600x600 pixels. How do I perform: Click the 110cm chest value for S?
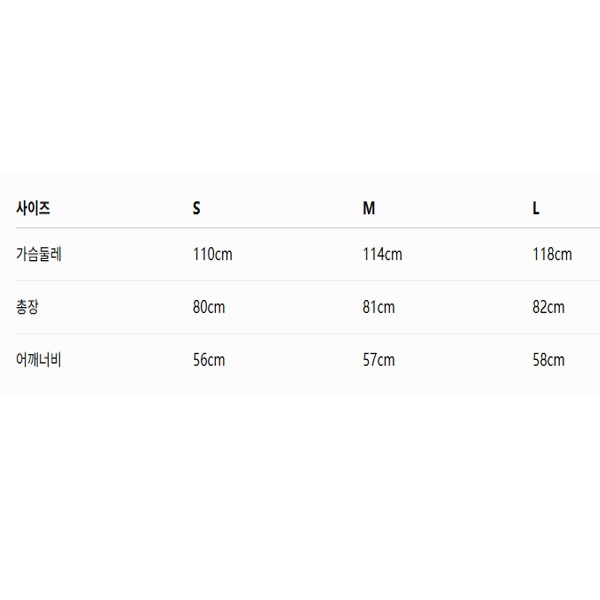212,254
